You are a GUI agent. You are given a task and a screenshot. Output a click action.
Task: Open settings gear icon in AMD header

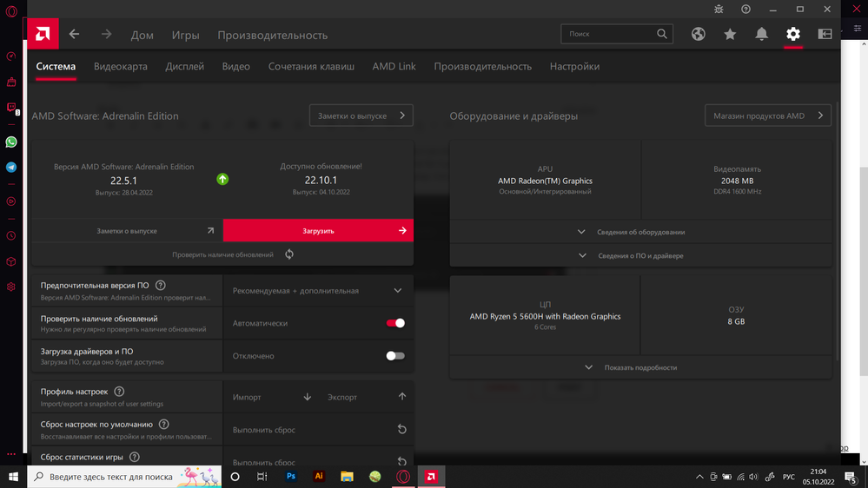tap(793, 34)
